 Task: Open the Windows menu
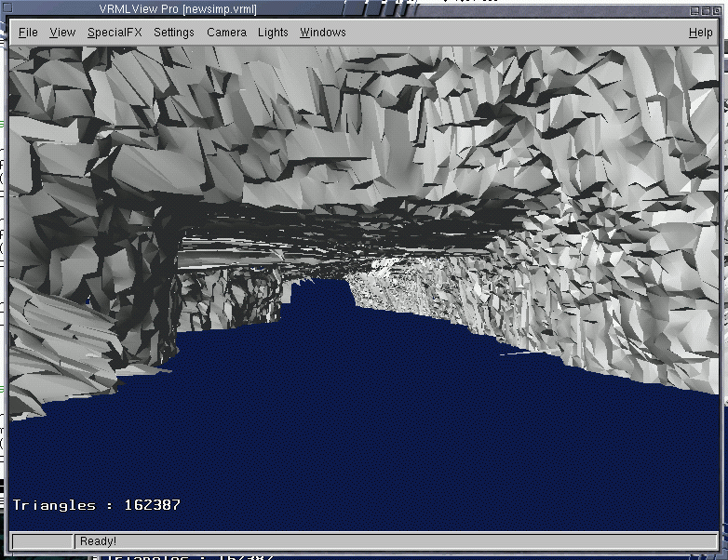tap(322, 33)
